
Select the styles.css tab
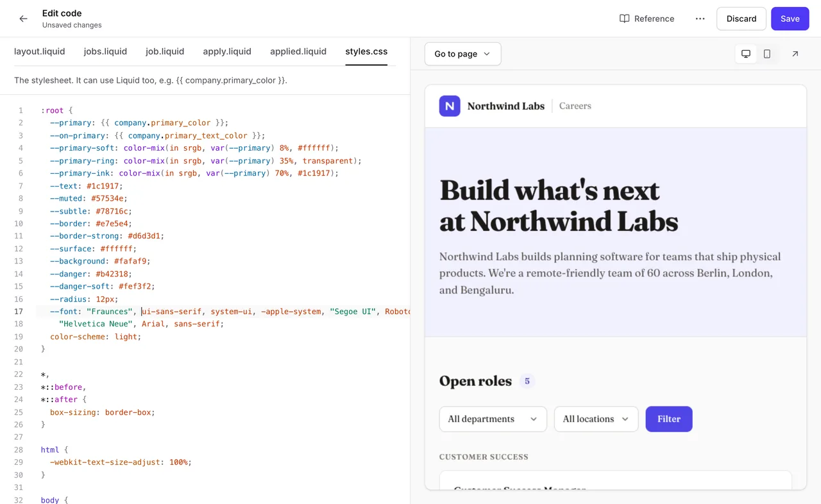pyautogui.click(x=366, y=51)
